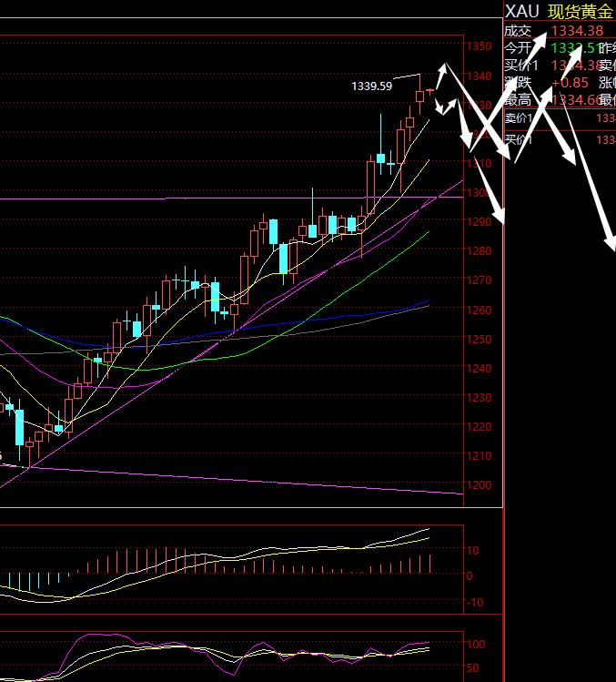Select the 1339.59 high price annotation
The width and height of the screenshot is (616, 682).
371,87
